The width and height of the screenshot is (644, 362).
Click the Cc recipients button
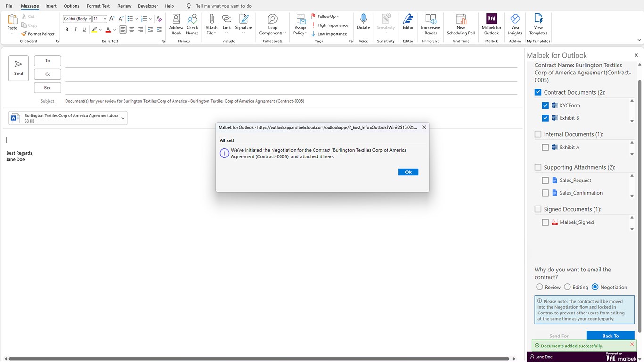pos(48,74)
